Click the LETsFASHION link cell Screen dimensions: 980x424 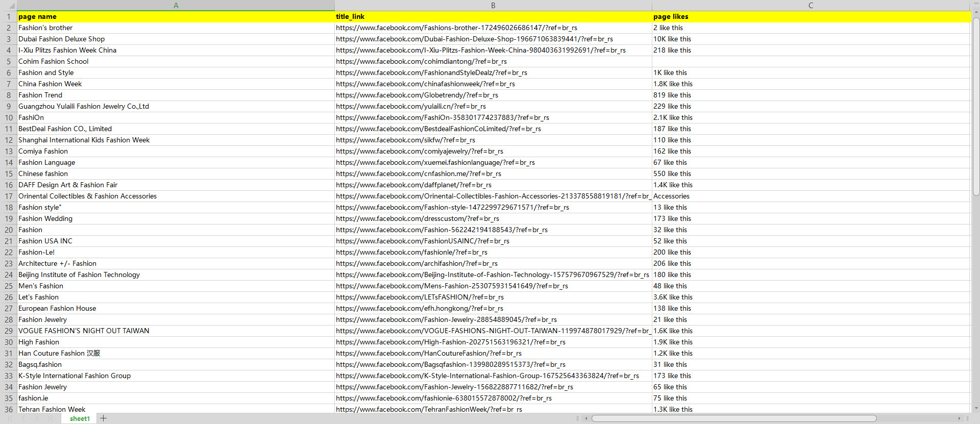493,297
